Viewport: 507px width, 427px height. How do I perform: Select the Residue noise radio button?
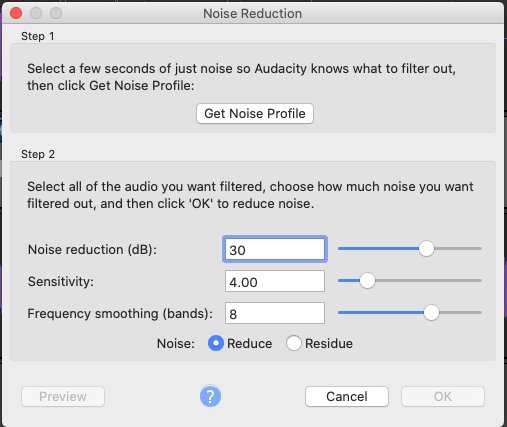(x=294, y=343)
